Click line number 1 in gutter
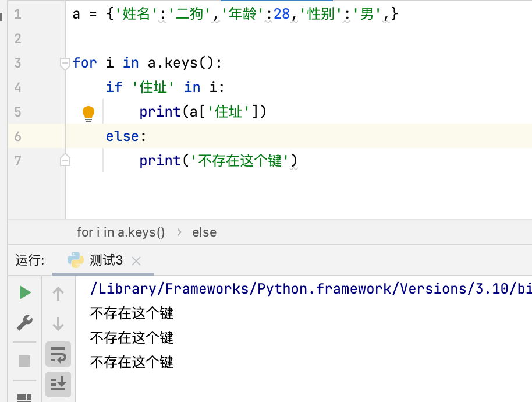The width and height of the screenshot is (532, 402). pos(17,14)
